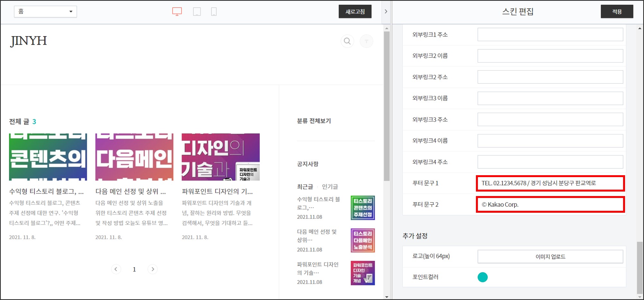Viewport: 644px width, 300px height.
Task: Collapse the preview panel with arrow
Action: (386, 12)
